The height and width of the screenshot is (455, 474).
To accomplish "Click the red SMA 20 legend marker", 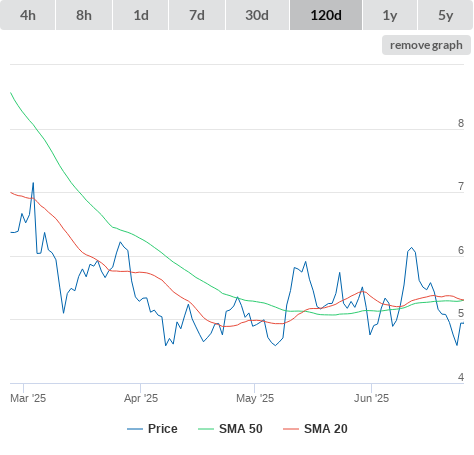I will [291, 429].
